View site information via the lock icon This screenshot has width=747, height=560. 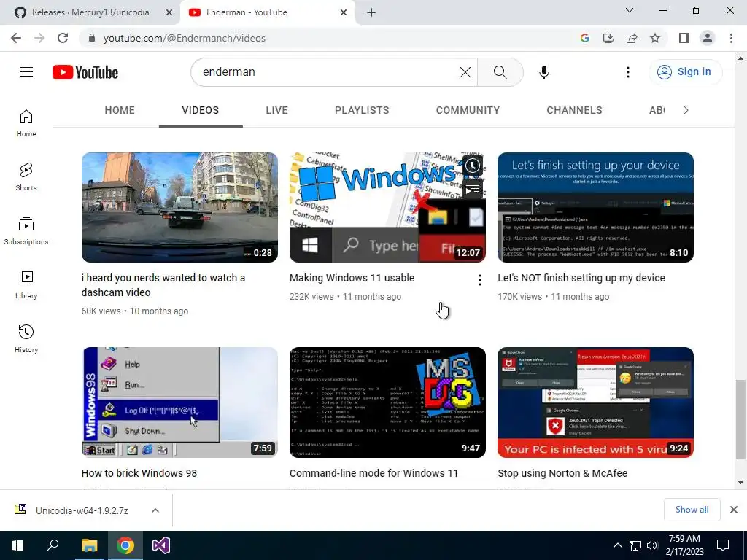[x=92, y=38]
